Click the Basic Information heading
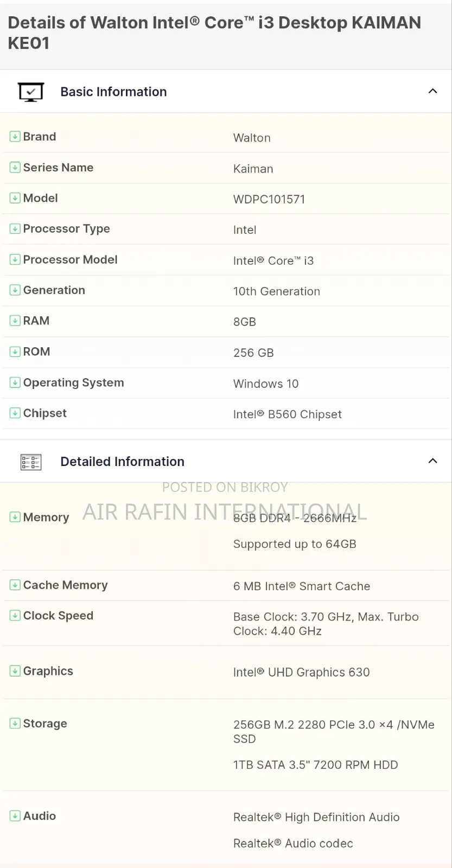This screenshot has height=868, width=452. (x=113, y=92)
